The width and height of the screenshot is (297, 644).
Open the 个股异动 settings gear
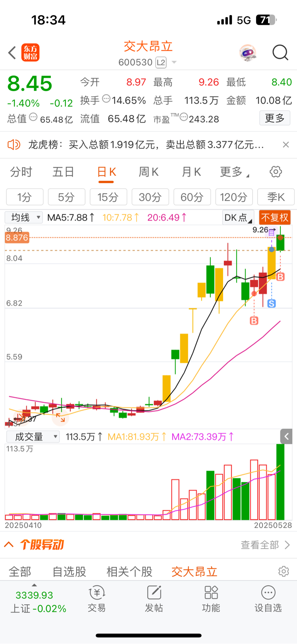point(283,571)
